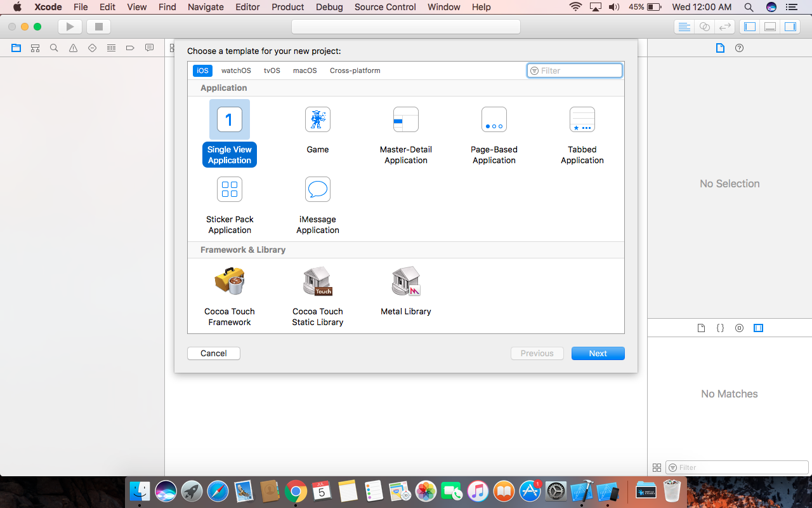Open Google Chrome from the Dock
812x508 pixels.
click(x=296, y=491)
